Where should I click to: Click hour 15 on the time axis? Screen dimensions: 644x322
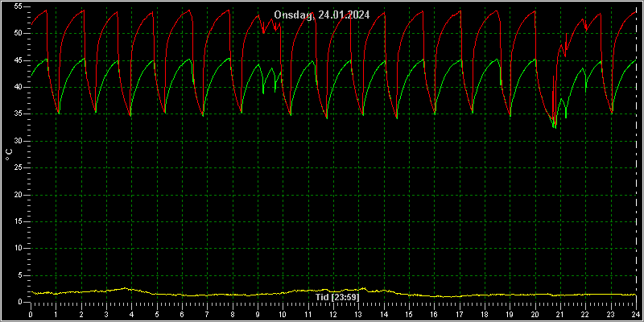click(409, 314)
